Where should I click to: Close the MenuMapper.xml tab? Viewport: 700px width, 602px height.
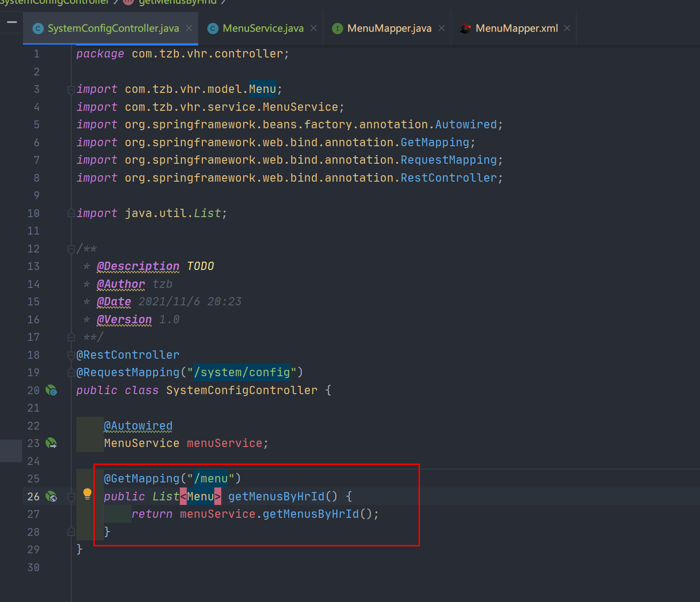[x=567, y=29]
